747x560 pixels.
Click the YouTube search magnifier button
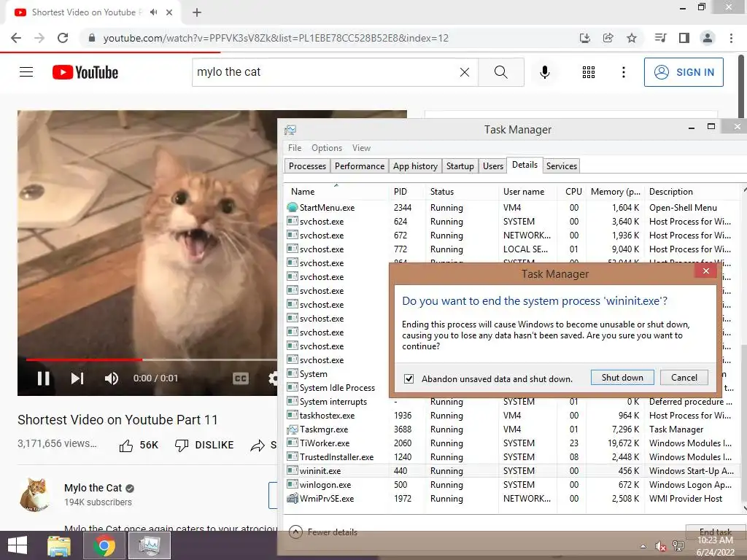(501, 72)
